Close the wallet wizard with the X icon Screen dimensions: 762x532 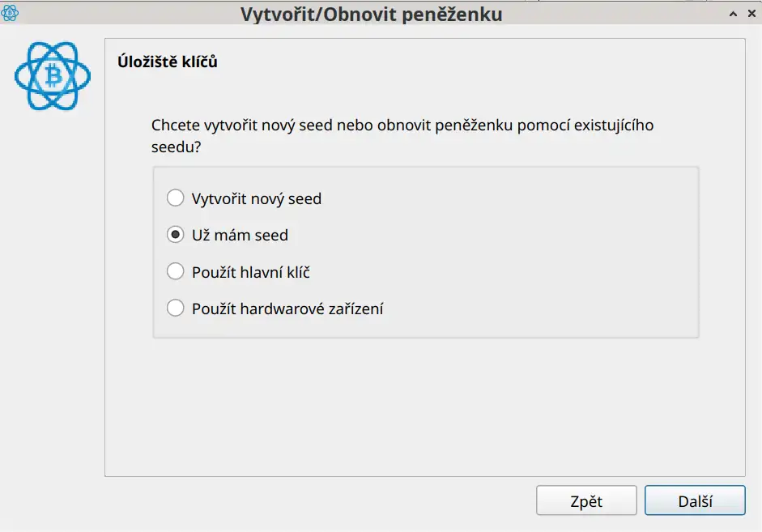750,14
